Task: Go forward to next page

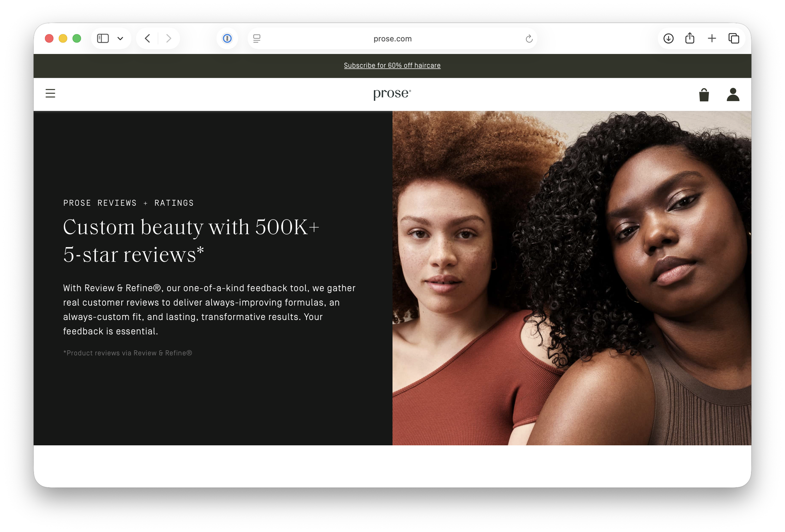Action: tap(169, 39)
